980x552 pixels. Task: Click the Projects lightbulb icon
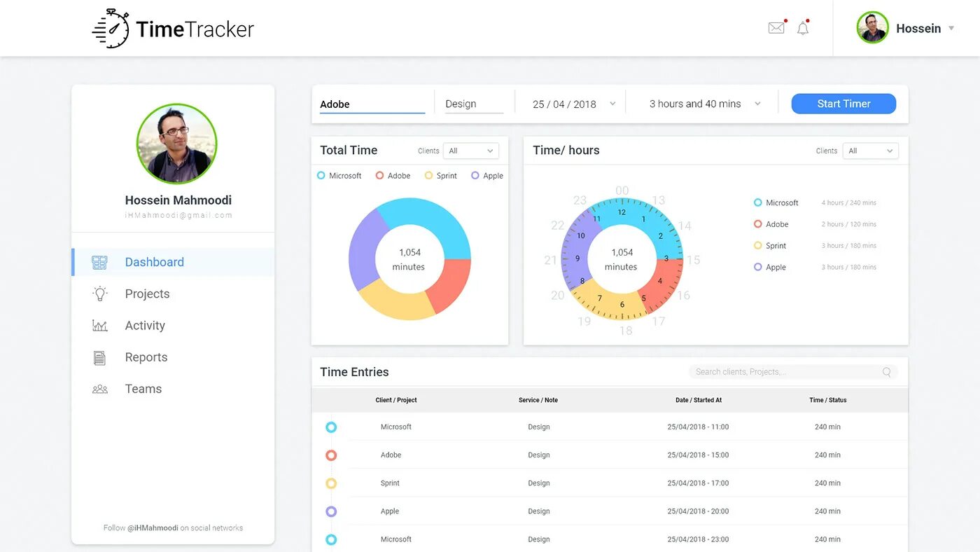tap(100, 294)
